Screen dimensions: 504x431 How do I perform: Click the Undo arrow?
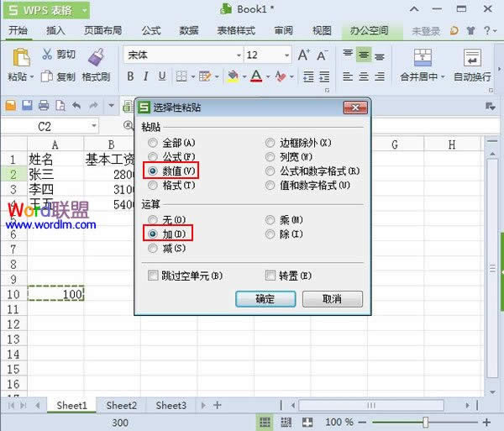(76, 105)
